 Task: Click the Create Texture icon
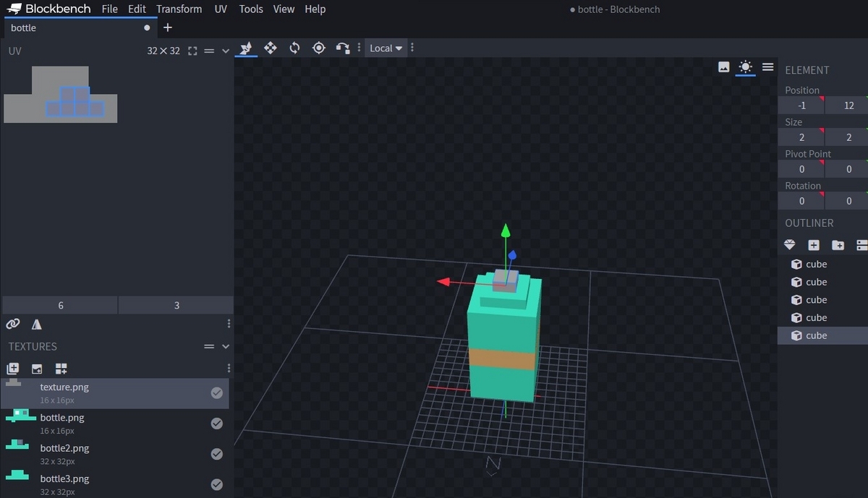[37, 369]
